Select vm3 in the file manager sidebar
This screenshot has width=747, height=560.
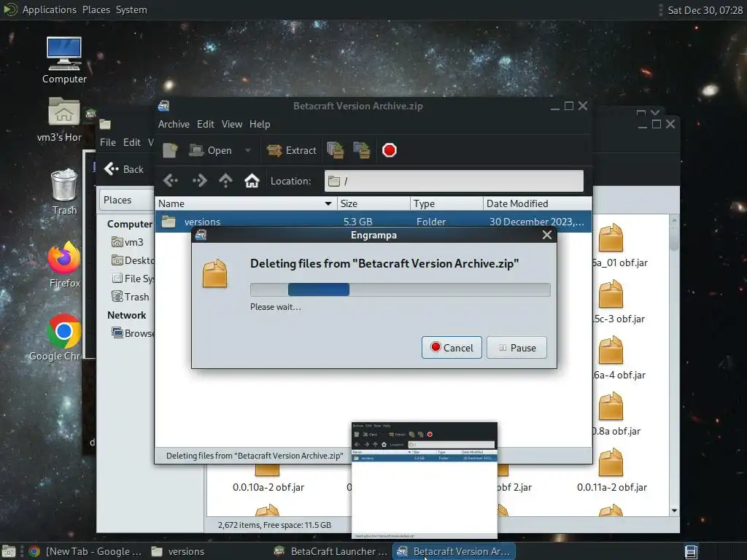point(127,242)
